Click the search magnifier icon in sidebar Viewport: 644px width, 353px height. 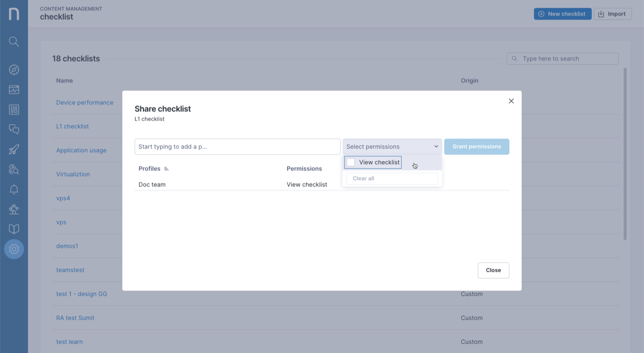click(14, 42)
